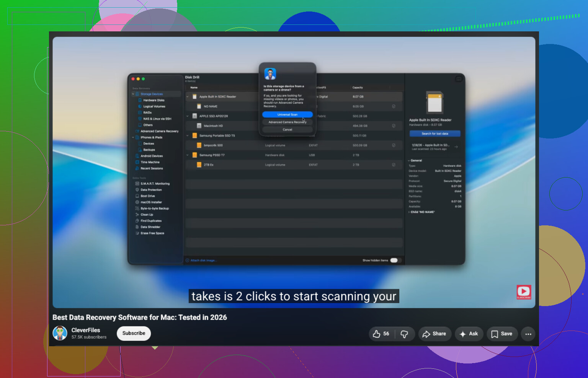Collapse the iPhones & iPads sidebar group
588x378 pixels.
(133, 137)
